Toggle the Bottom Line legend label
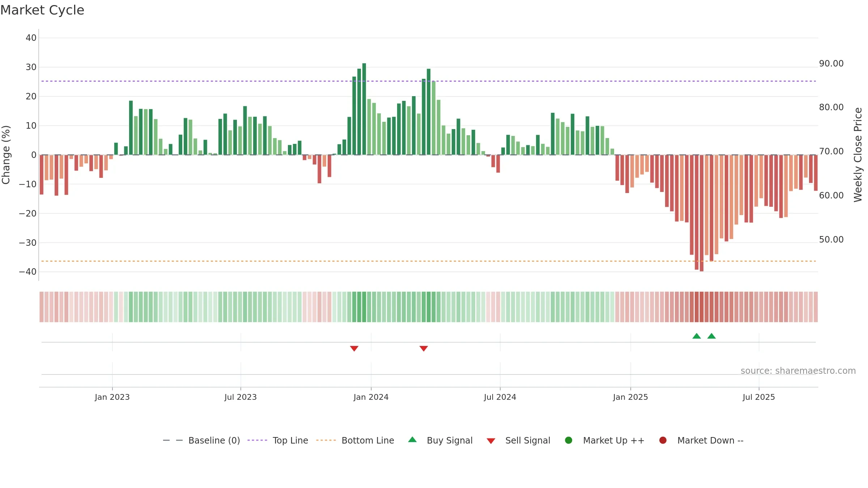This screenshot has width=868, height=488. tap(368, 441)
